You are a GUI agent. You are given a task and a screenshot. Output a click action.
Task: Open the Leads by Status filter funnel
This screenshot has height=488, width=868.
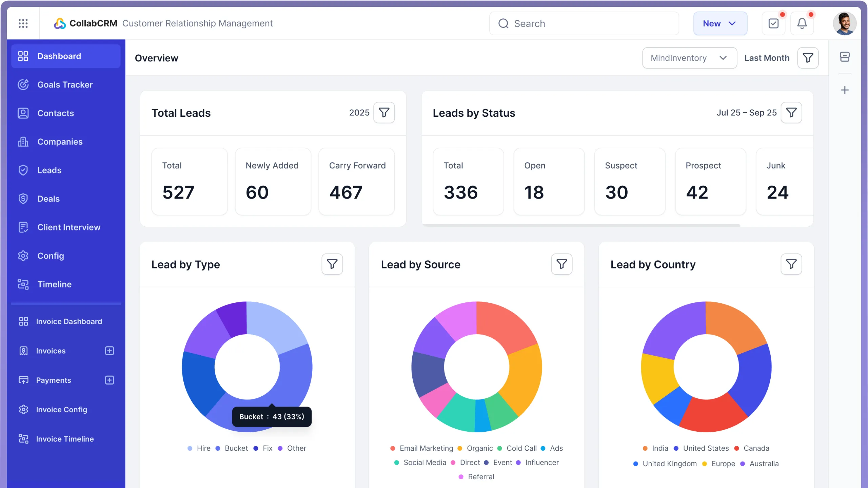coord(791,112)
